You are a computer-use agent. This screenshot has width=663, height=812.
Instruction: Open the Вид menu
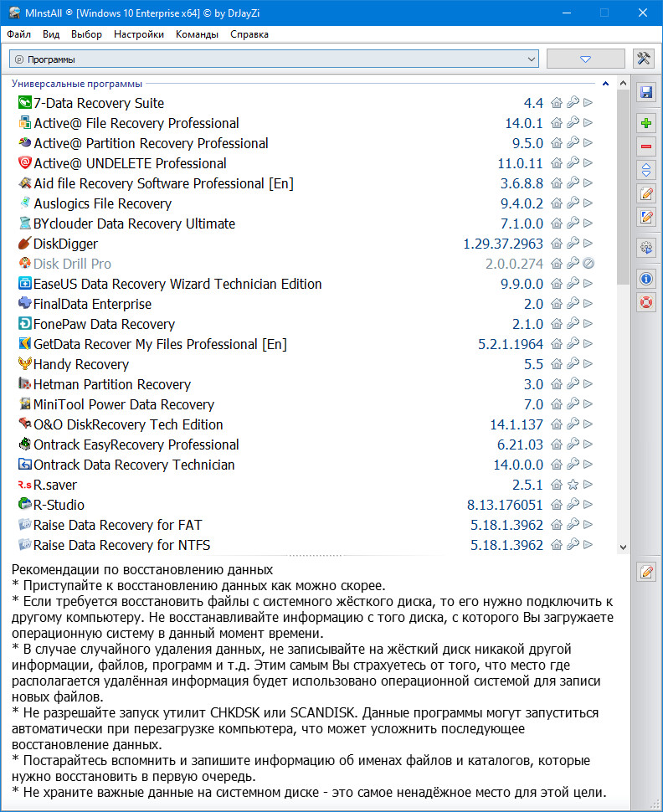51,34
